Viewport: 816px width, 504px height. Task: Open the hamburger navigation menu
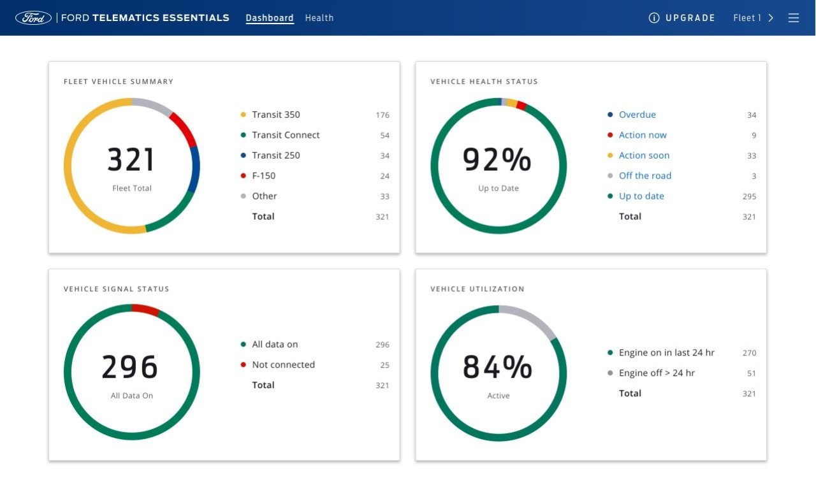793,17
